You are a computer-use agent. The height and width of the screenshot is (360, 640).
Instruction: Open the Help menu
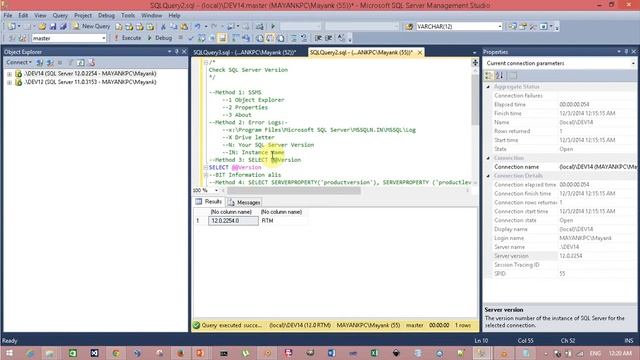click(x=174, y=16)
